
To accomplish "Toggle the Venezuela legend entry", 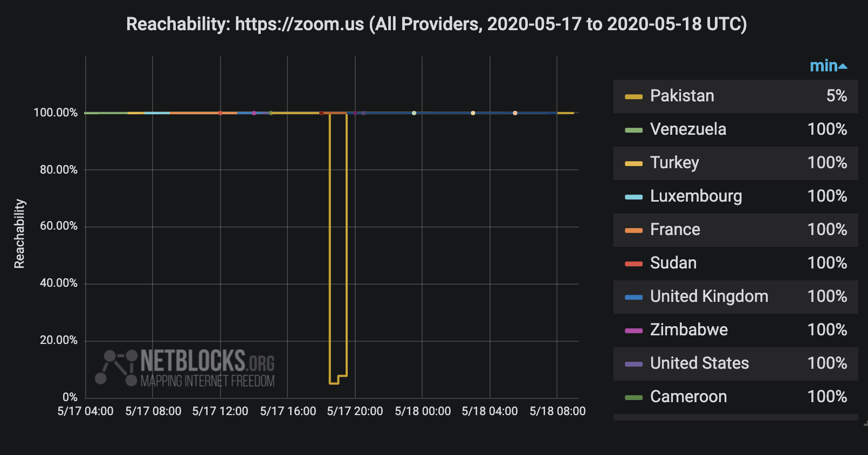I will 688,129.
